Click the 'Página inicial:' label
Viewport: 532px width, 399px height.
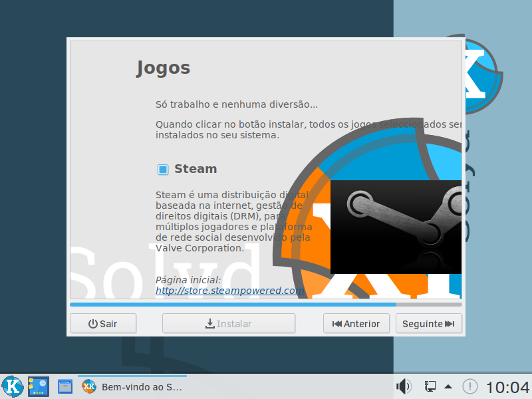click(188, 280)
